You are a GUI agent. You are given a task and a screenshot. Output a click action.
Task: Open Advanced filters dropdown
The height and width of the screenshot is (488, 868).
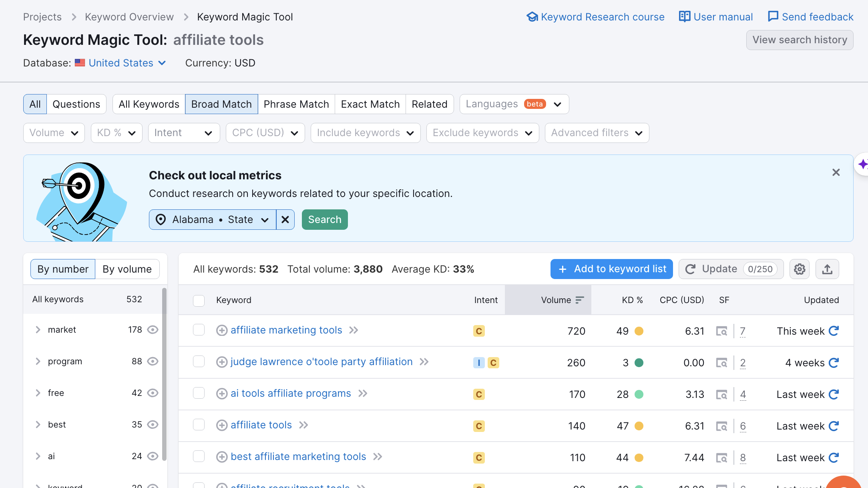(x=597, y=133)
